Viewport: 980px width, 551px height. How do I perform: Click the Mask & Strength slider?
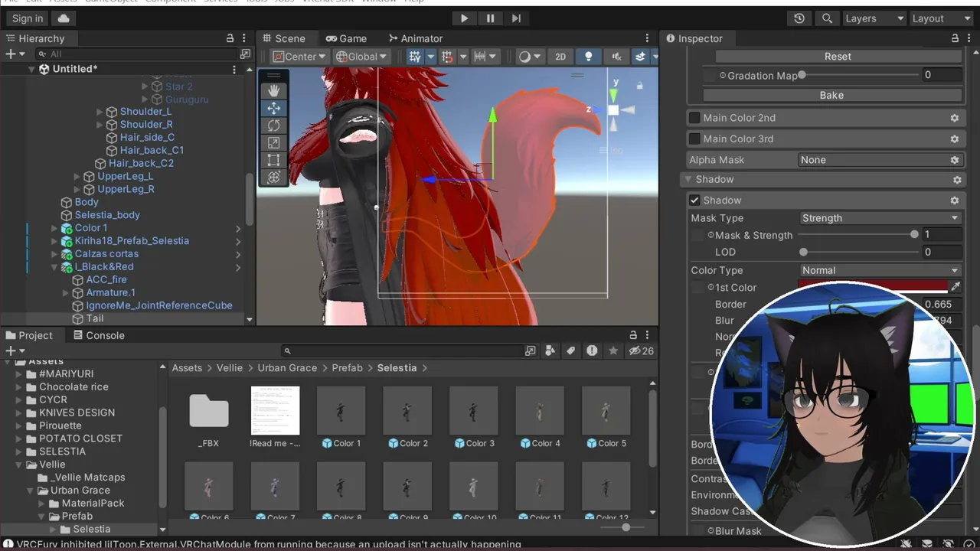[858, 235]
